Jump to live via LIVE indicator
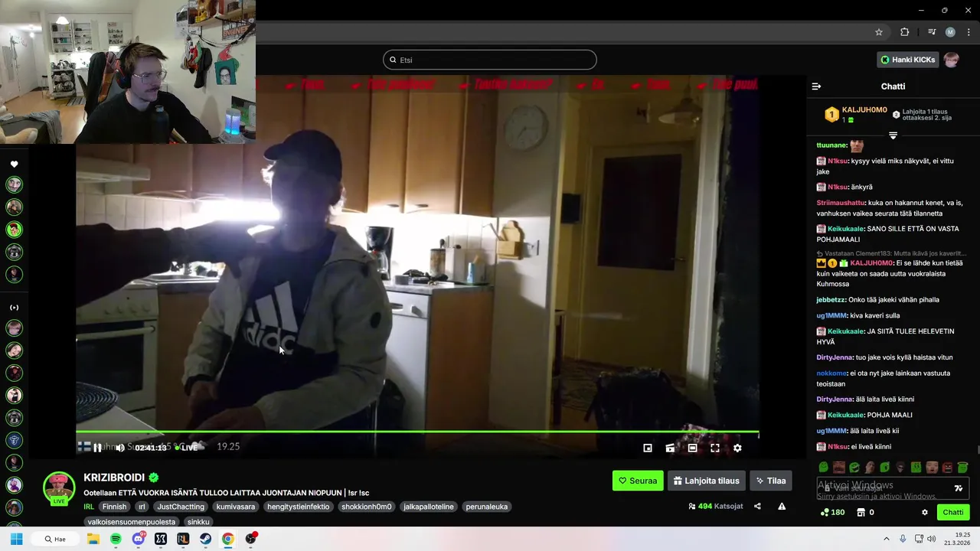This screenshot has width=980, height=551. point(187,448)
